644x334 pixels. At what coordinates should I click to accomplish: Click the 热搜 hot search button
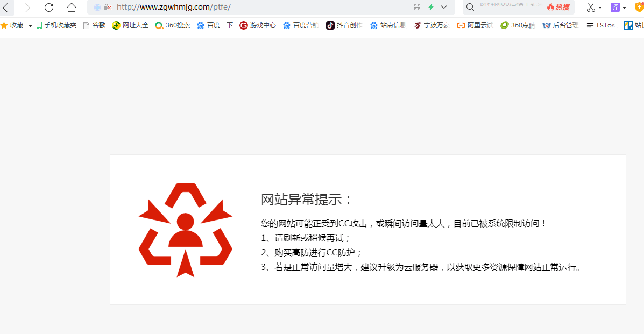558,7
